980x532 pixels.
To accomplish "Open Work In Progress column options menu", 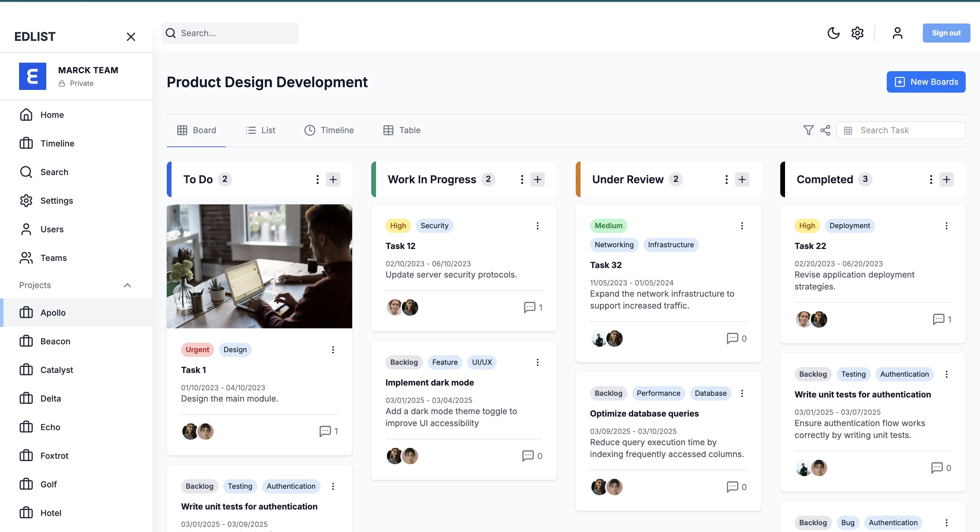I will [522, 179].
